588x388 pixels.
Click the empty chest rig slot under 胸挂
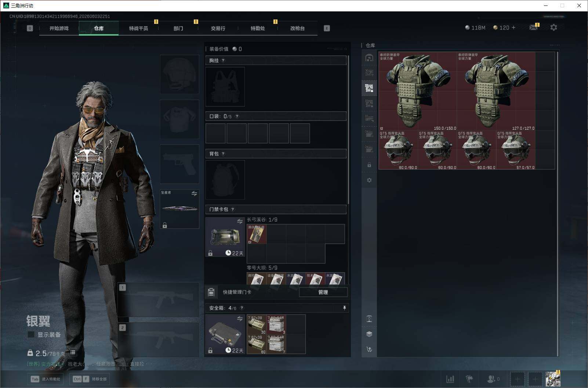(225, 87)
